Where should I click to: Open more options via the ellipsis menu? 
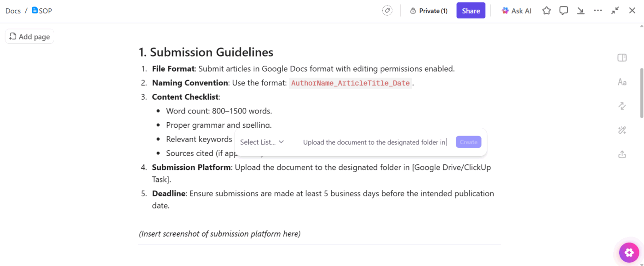[598, 10]
